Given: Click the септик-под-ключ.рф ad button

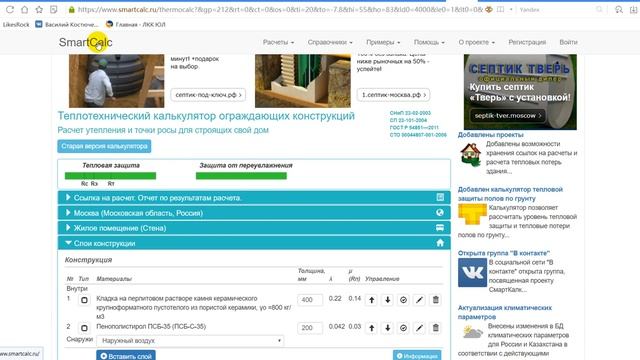Looking at the screenshot, I should pyautogui.click(x=208, y=95).
